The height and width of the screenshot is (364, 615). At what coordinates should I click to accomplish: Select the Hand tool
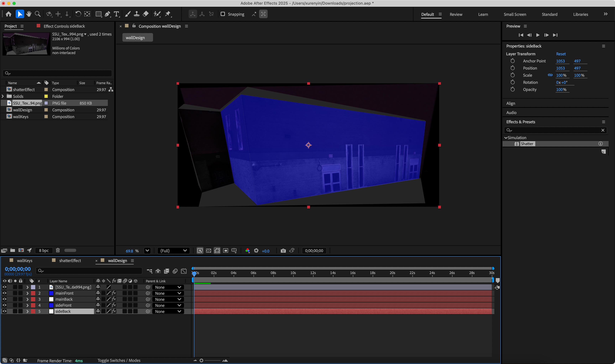(29, 14)
